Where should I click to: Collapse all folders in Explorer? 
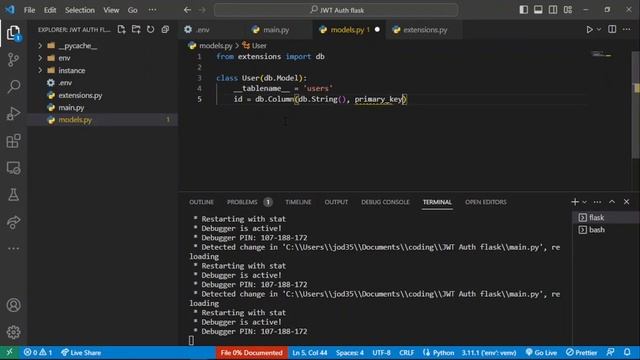point(165,29)
